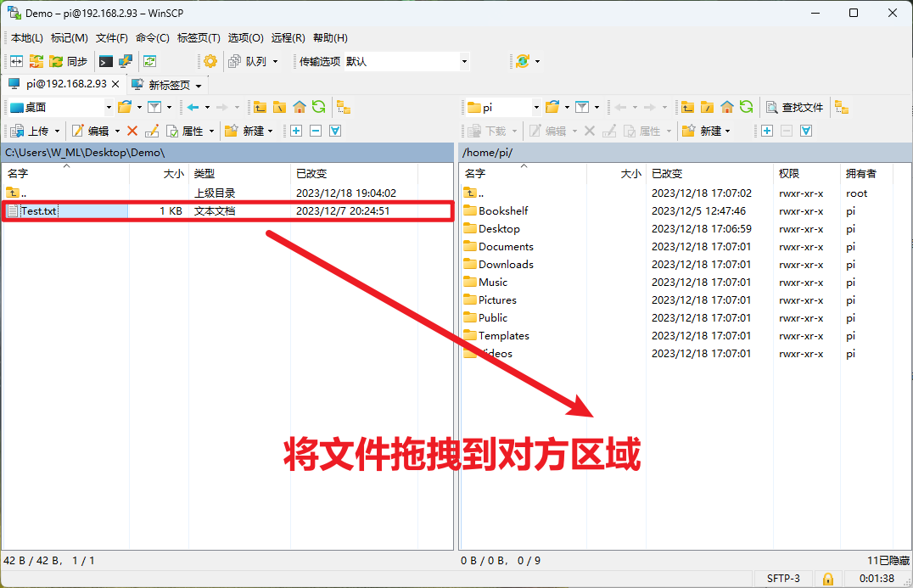Go to local home directory icon
913x588 pixels.
click(300, 107)
